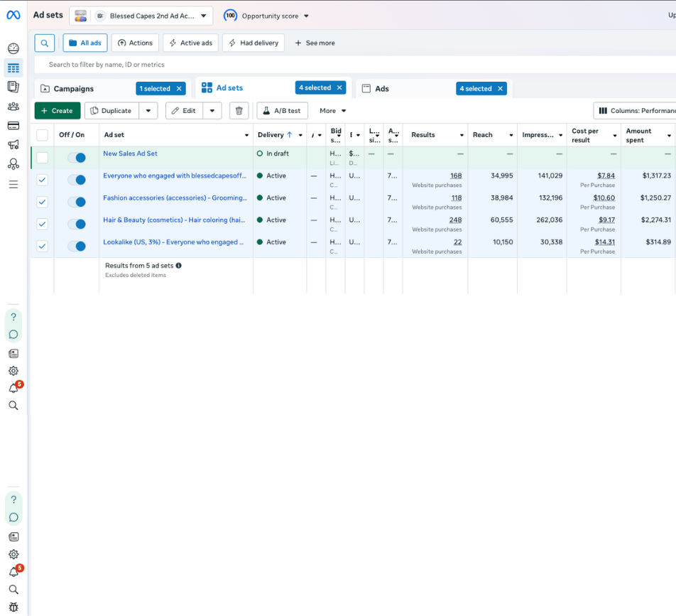676x616 pixels.
Task: Switch to the Campaigns tab
Action: click(x=73, y=89)
